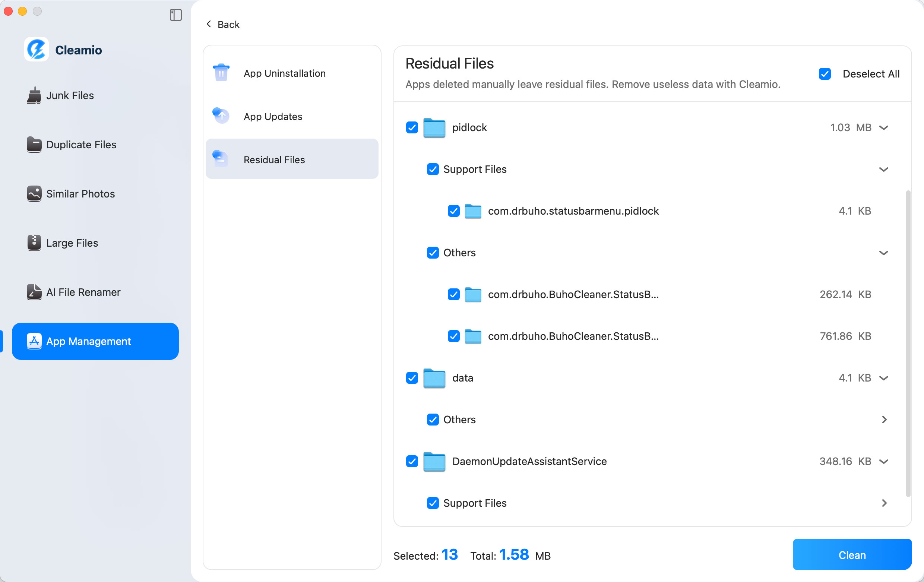The image size is (924, 582).
Task: Toggle the sidebar panel icon
Action: [175, 15]
